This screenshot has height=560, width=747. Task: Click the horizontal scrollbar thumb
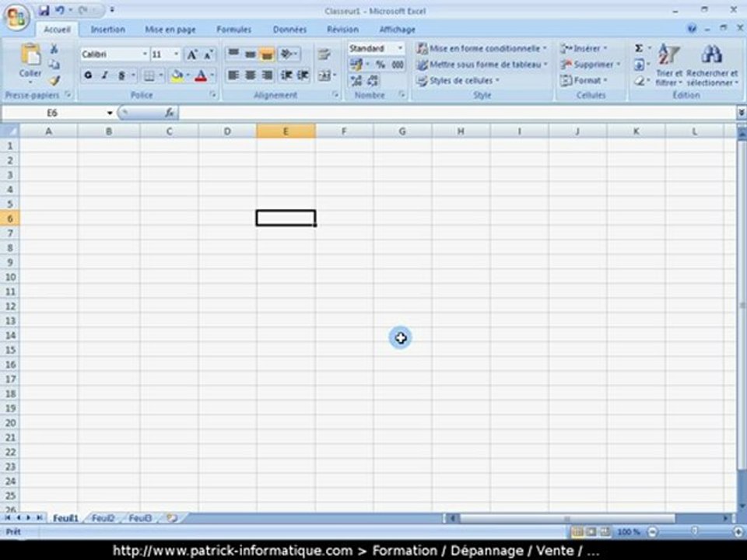click(567, 518)
